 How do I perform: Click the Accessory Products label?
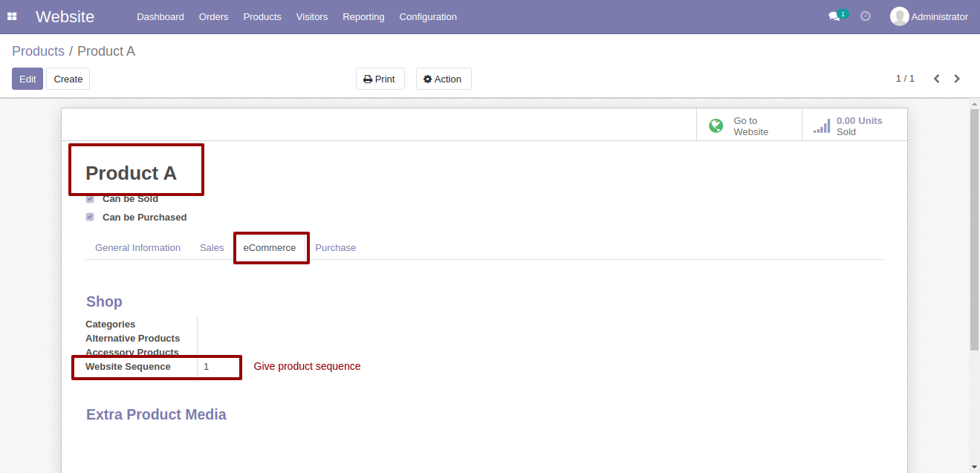click(x=132, y=353)
